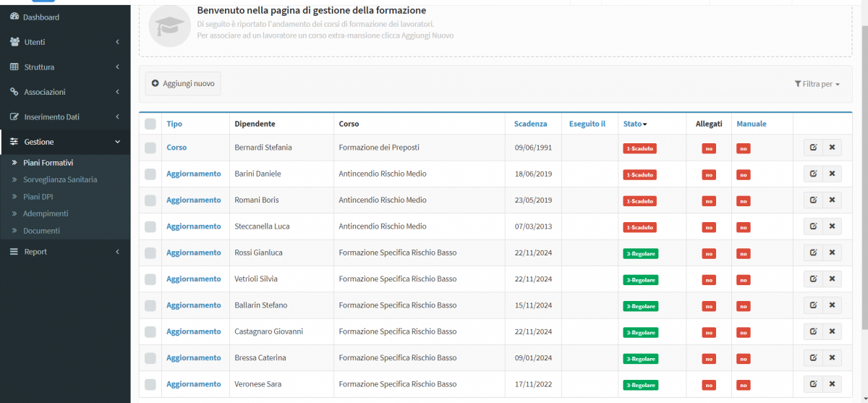Delete the Castagnaro Giovanni entry
The image size is (868, 403).
tap(832, 331)
